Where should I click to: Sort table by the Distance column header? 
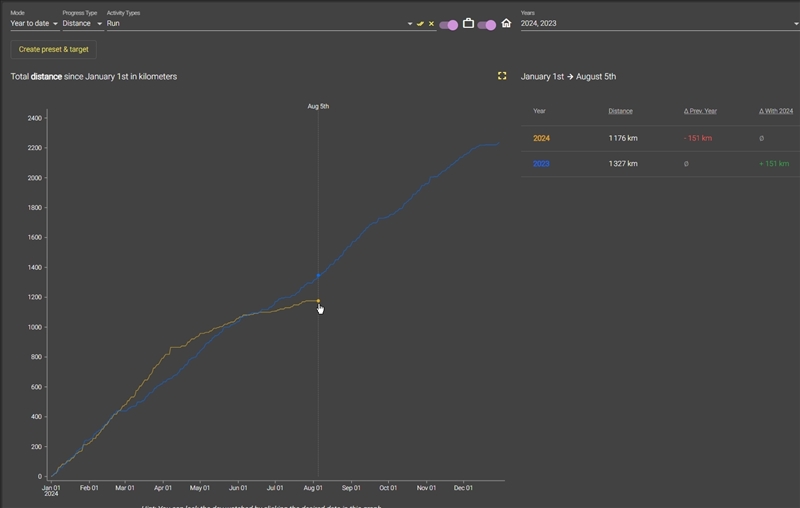click(x=620, y=111)
